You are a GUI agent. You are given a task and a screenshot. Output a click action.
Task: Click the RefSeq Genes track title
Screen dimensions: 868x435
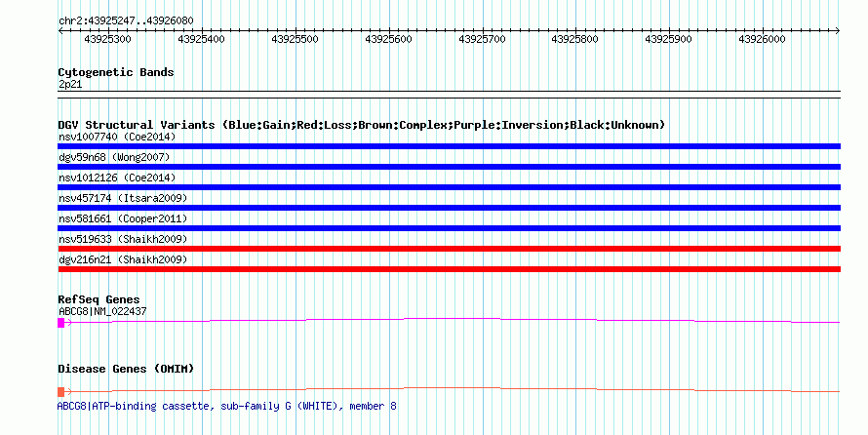pyautogui.click(x=99, y=300)
